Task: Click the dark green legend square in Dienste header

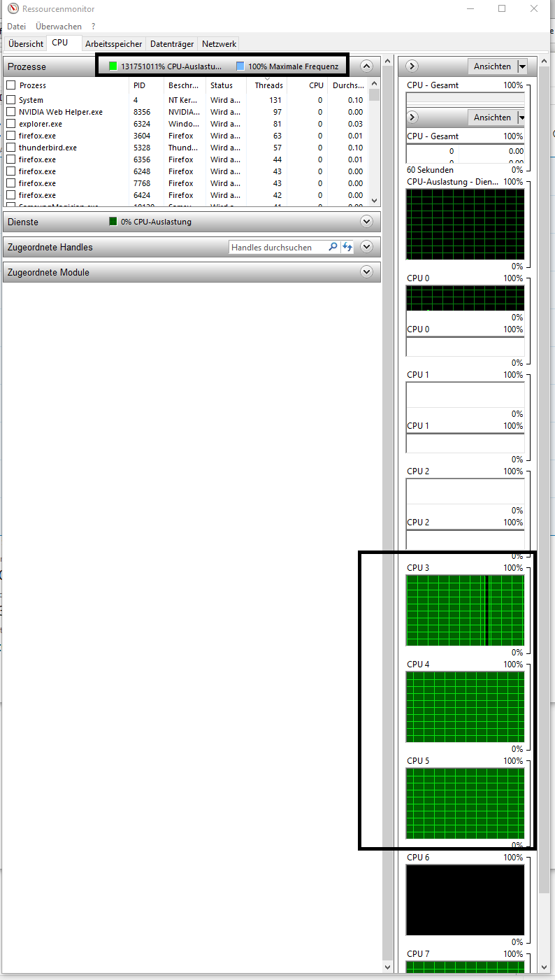Action: pyautogui.click(x=113, y=222)
